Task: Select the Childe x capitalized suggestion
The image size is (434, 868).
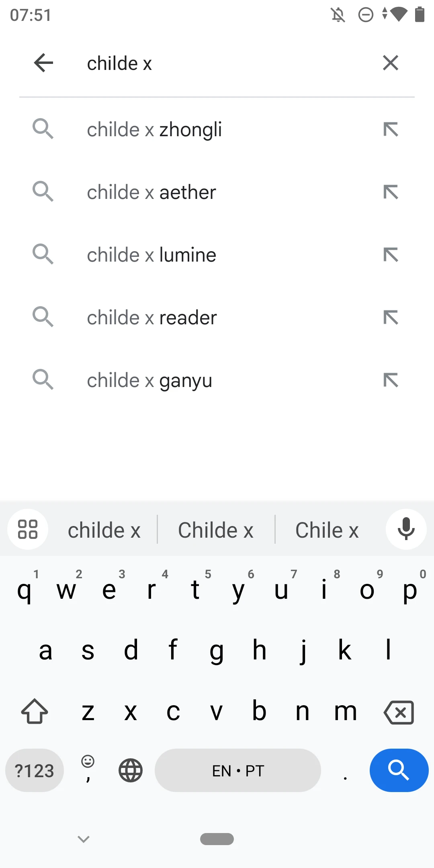Action: 216,529
